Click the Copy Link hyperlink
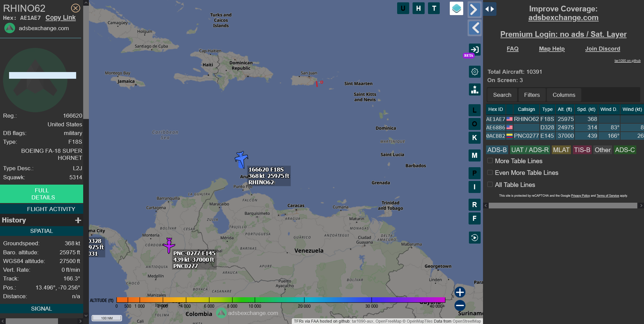This screenshot has width=644, height=324. pyautogui.click(x=60, y=18)
